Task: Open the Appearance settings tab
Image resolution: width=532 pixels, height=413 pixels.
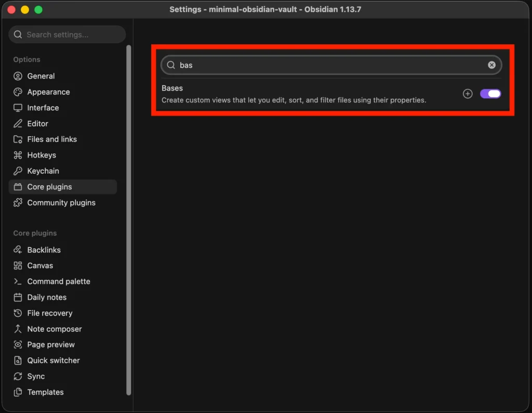Action: coord(63,92)
